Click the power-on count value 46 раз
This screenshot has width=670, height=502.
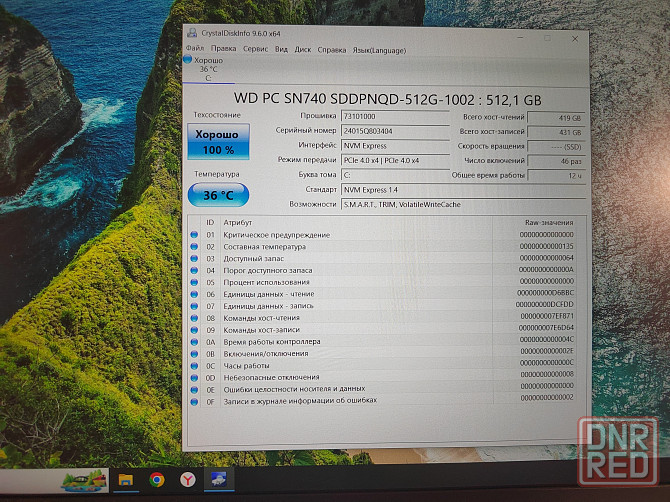[555, 161]
